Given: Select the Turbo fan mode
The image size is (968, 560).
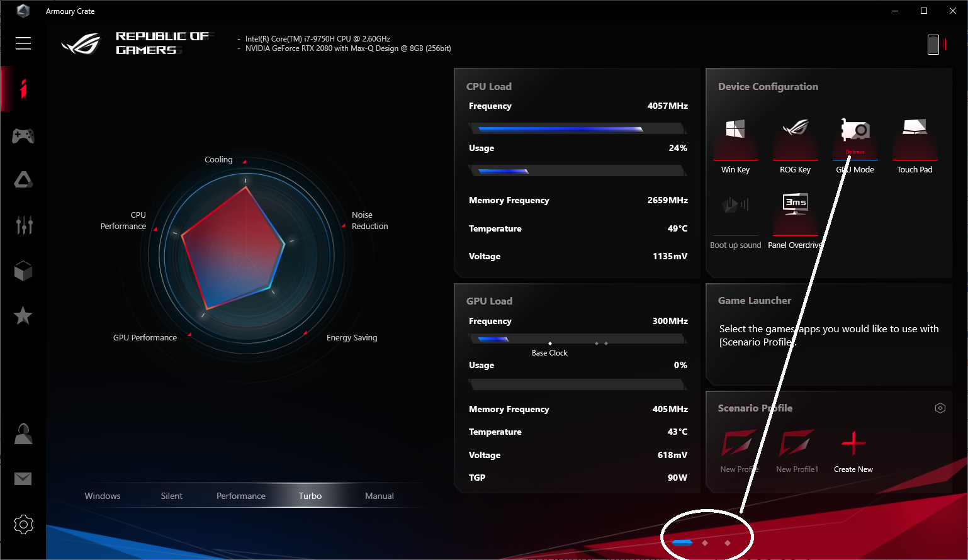Looking at the screenshot, I should point(310,496).
